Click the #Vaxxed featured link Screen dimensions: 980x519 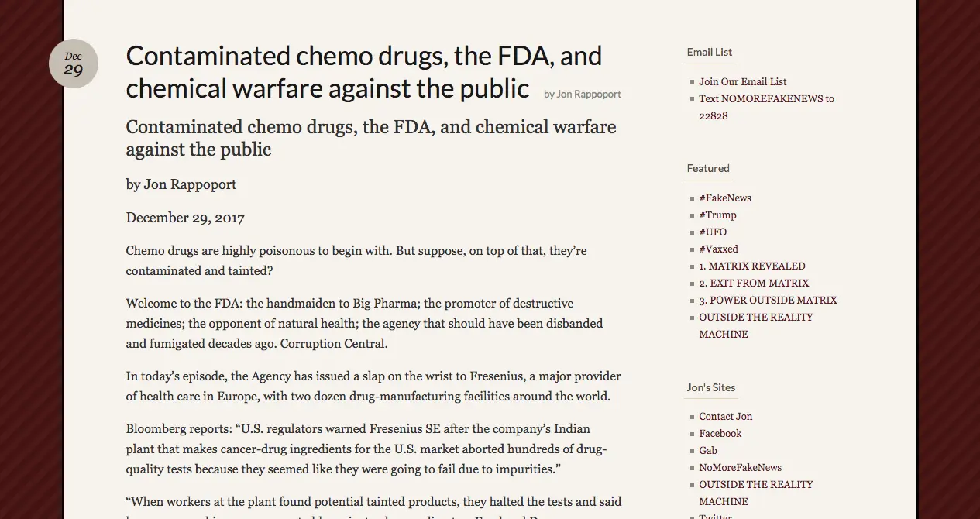(718, 249)
